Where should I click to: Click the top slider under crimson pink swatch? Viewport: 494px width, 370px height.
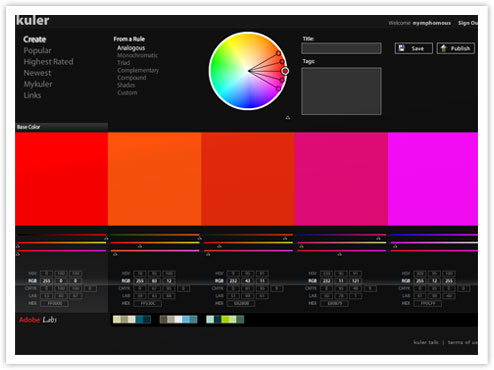[342, 235]
